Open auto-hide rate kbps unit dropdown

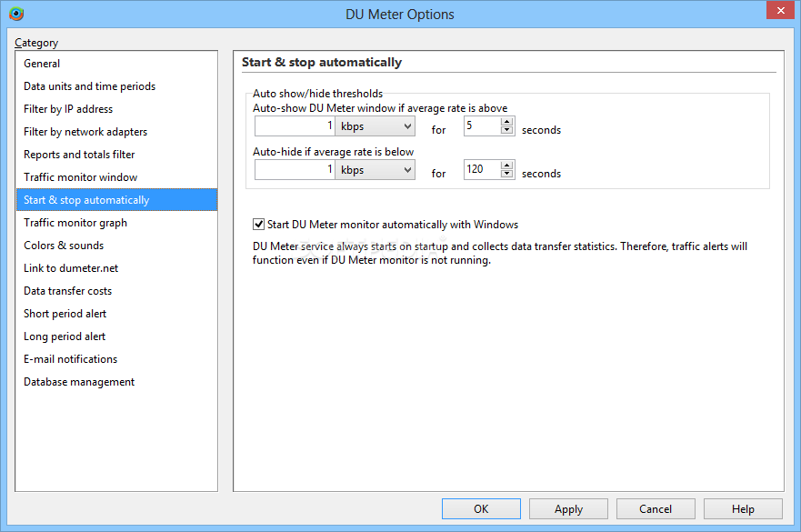point(375,170)
